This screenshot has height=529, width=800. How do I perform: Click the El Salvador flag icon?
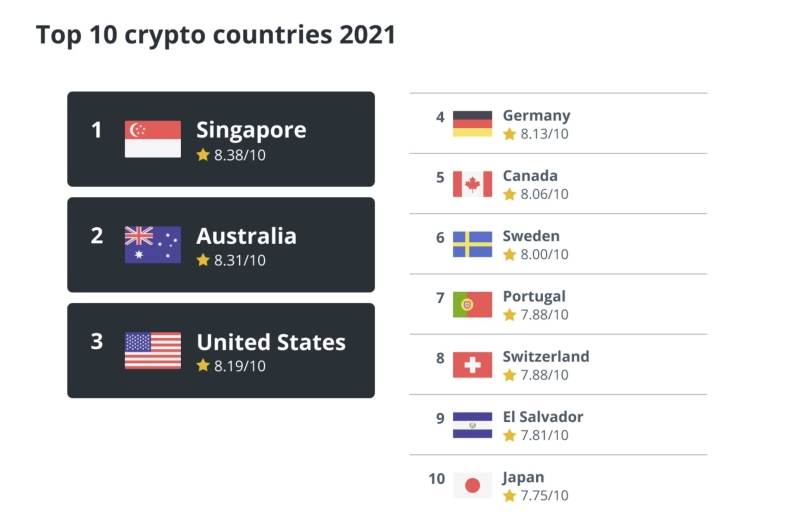click(472, 425)
